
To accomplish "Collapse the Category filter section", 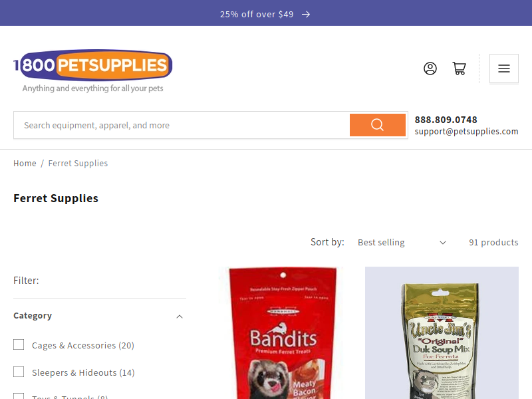I will tap(99, 316).
